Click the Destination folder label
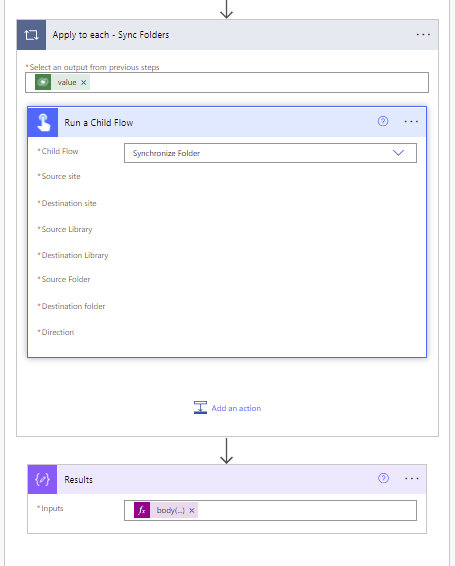455x566 pixels. pyautogui.click(x=73, y=306)
